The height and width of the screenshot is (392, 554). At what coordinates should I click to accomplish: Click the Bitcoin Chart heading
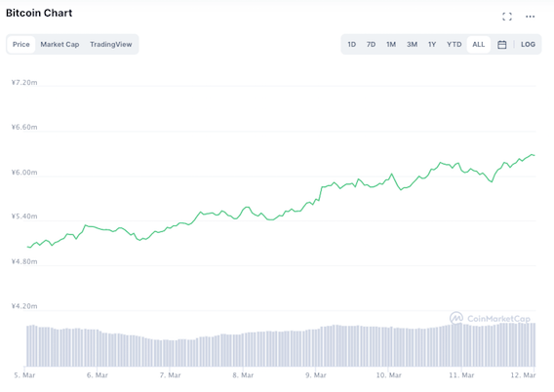tap(39, 13)
